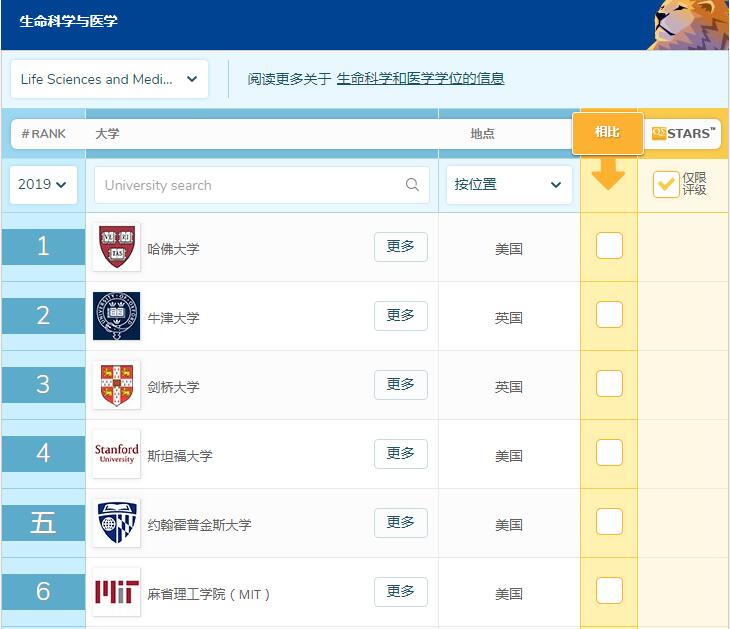Click the QS STARS logo header

point(683,133)
